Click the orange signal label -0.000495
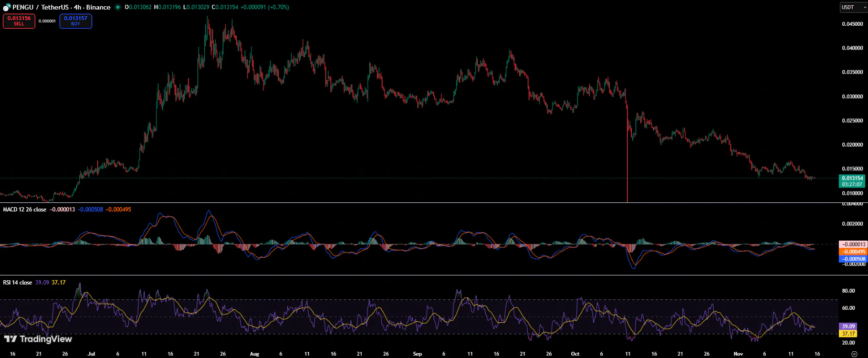This screenshot has height=358, width=868. click(x=853, y=252)
